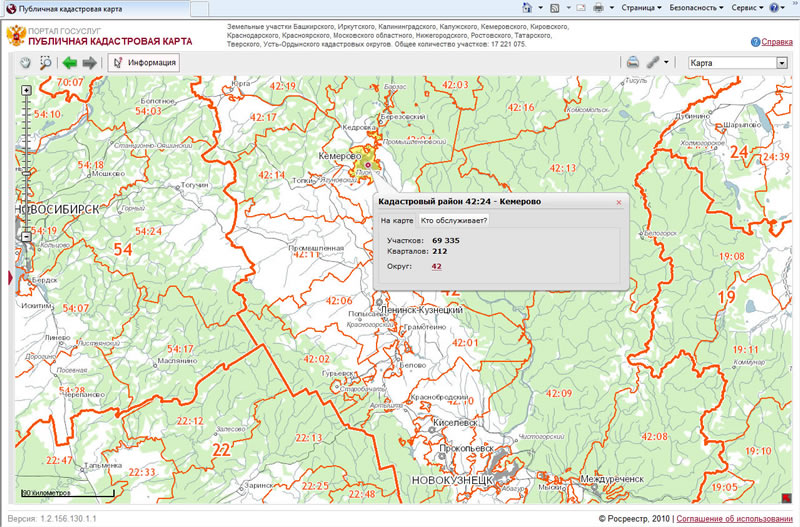Click cadastral district 19:08 label
The width and height of the screenshot is (800, 527).
click(732, 256)
